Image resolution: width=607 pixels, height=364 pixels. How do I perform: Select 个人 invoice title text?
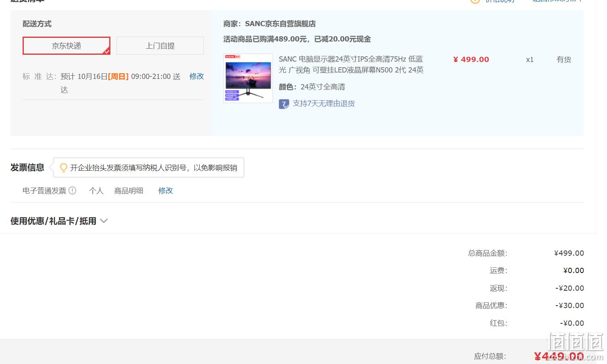click(x=96, y=190)
